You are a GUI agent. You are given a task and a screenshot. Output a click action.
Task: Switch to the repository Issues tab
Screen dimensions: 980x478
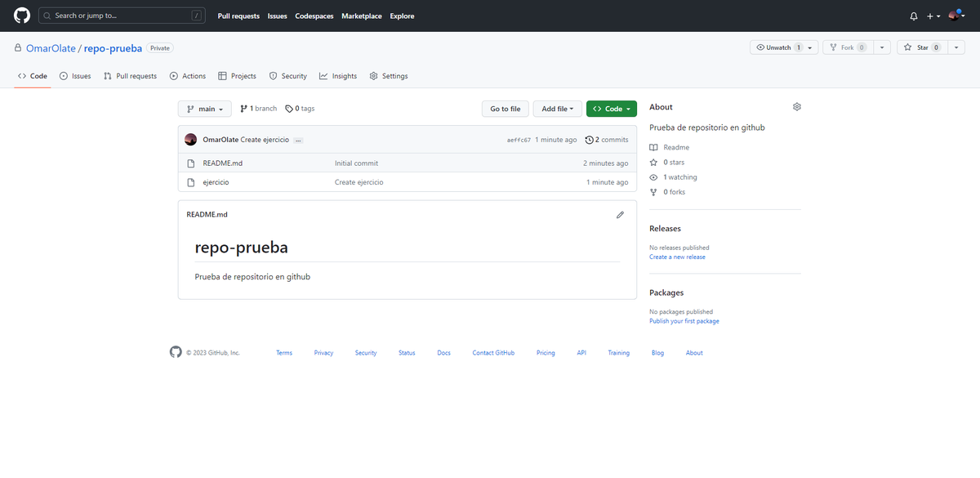click(x=75, y=76)
